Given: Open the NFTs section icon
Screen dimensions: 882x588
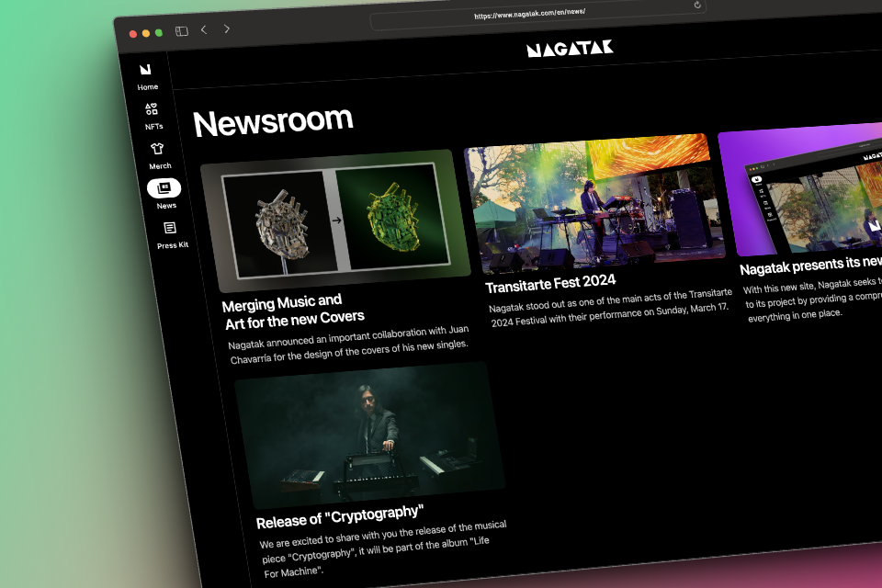Looking at the screenshot, I should (x=152, y=108).
